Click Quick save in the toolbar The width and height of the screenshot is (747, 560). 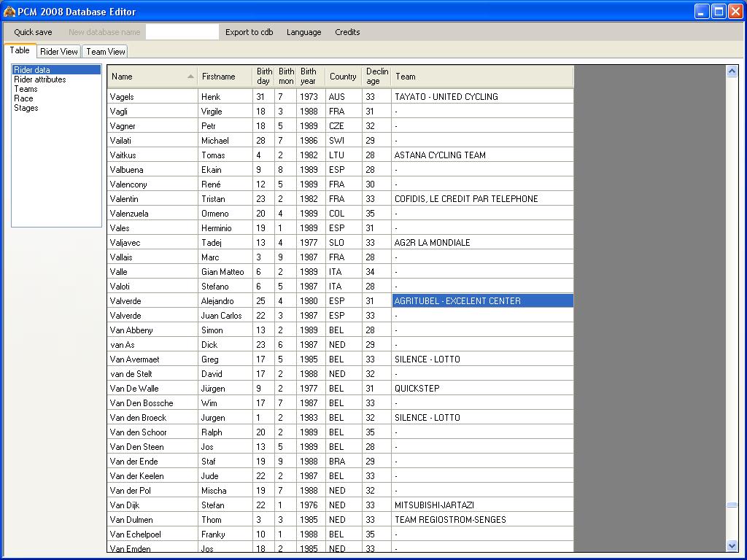point(33,32)
